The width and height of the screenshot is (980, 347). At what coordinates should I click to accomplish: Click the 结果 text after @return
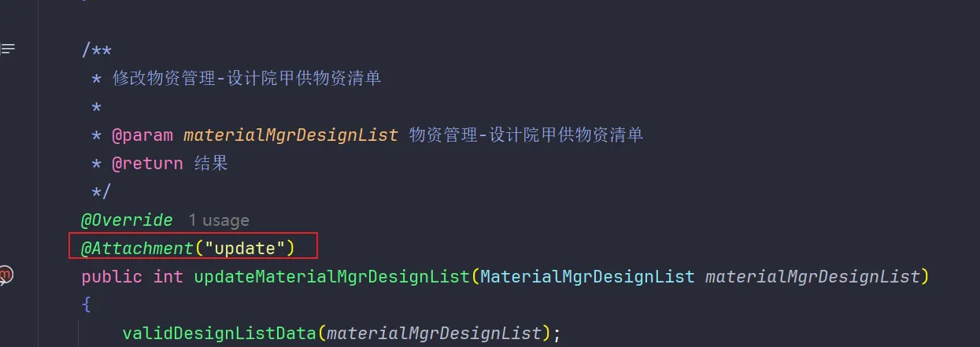[211, 164]
